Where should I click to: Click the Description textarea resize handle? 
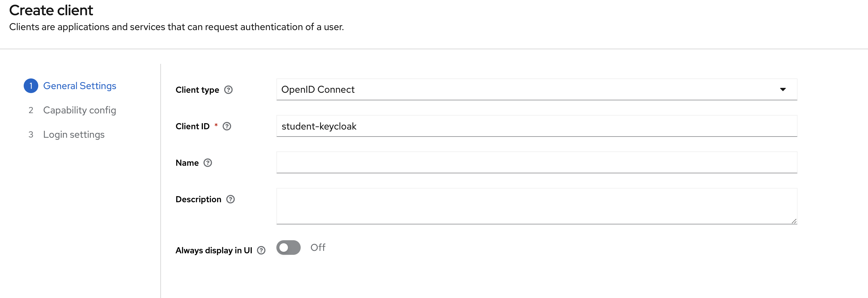pos(794,221)
